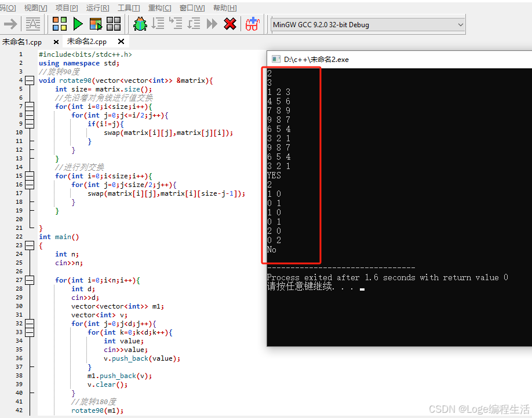Click the Compile & Run toolbar icon
The image size is (532, 418).
pos(96,24)
